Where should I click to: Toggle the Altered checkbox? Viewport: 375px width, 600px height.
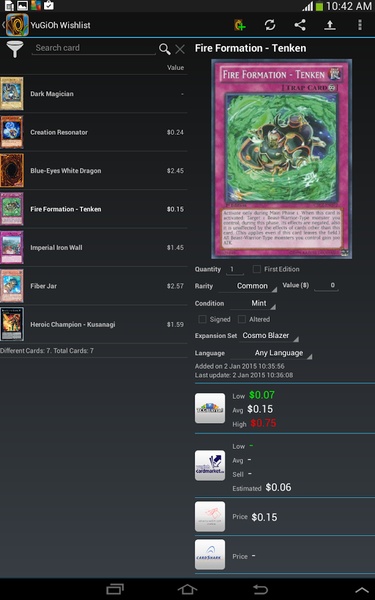(x=242, y=319)
